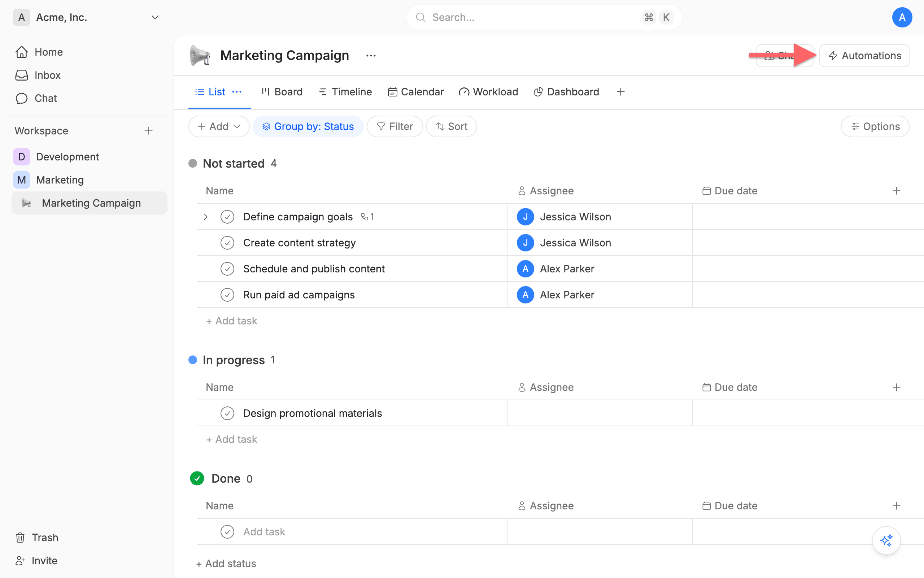The width and height of the screenshot is (924, 578).
Task: Click Add status
Action: (226, 564)
